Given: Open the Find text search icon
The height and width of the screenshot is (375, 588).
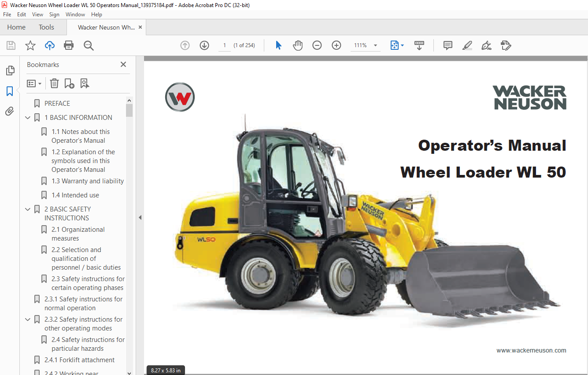Looking at the screenshot, I should click(x=89, y=45).
